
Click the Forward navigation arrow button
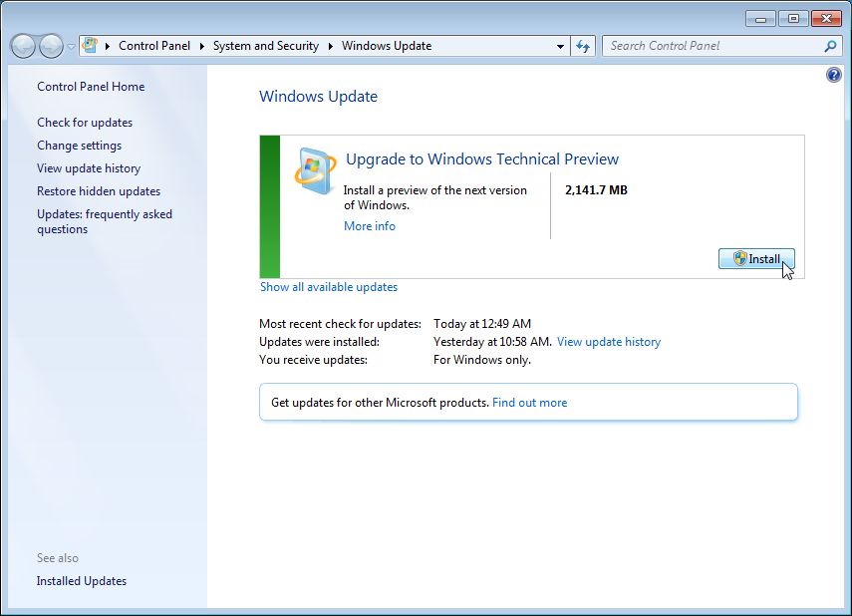click(x=51, y=46)
